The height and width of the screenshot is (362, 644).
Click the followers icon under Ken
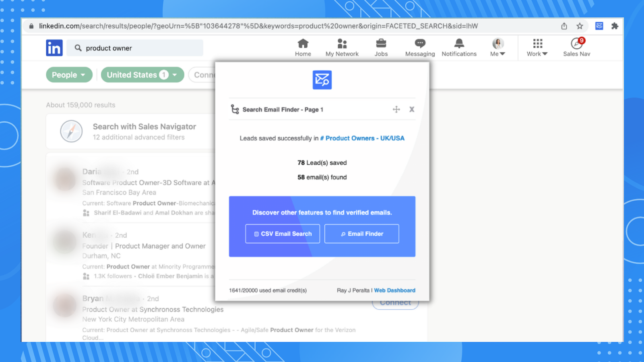click(x=86, y=276)
